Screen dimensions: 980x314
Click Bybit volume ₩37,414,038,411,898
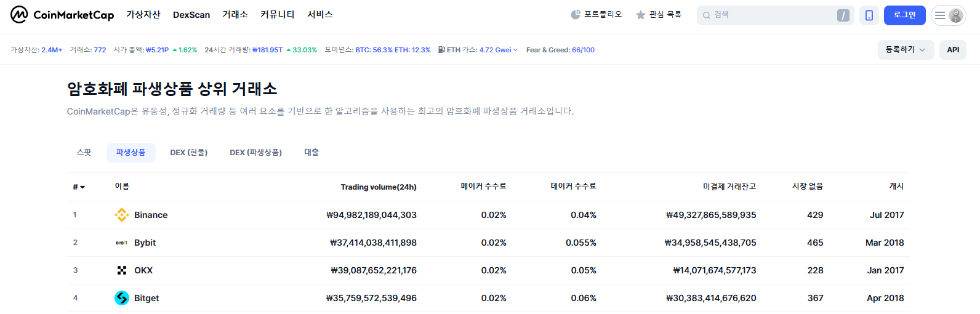[x=373, y=243]
